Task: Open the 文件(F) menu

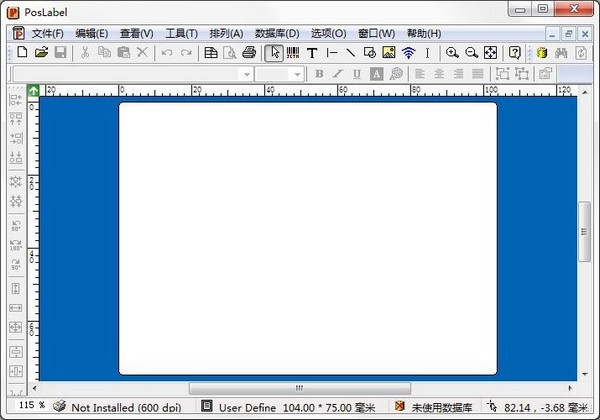Action: tap(47, 34)
